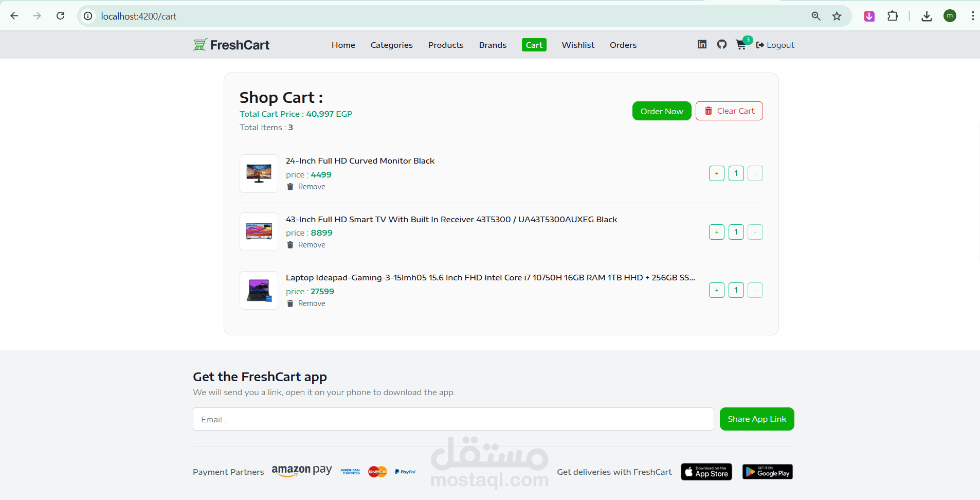Viewport: 980px width, 500px height.
Task: Click the Google Play badge
Action: pyautogui.click(x=768, y=472)
